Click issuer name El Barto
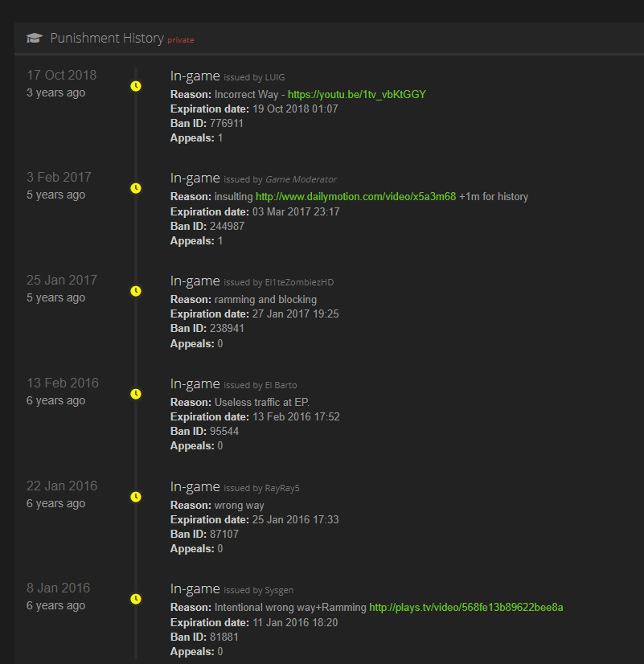The width and height of the screenshot is (644, 664). (x=281, y=386)
